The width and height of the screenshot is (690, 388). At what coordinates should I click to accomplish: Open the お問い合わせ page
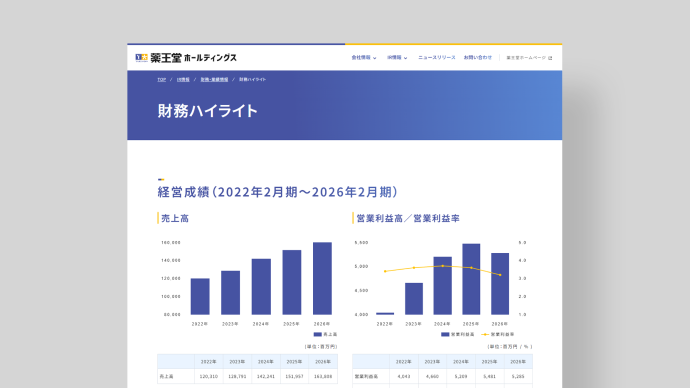477,58
